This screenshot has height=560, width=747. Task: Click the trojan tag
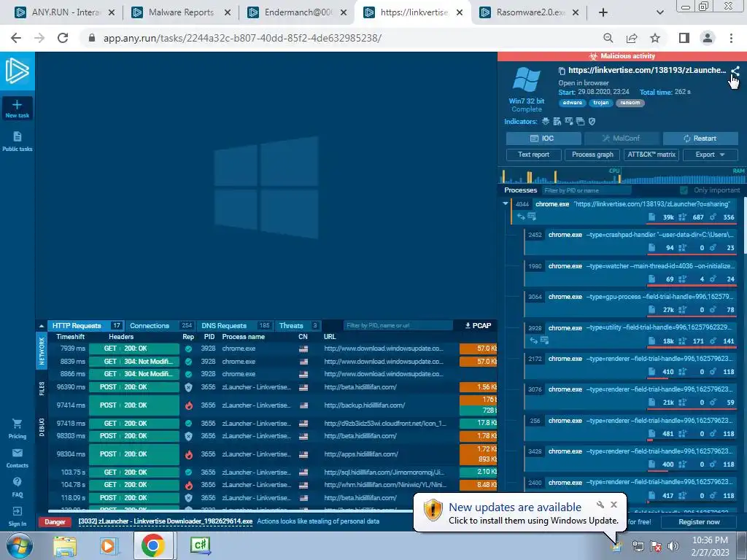(x=601, y=103)
